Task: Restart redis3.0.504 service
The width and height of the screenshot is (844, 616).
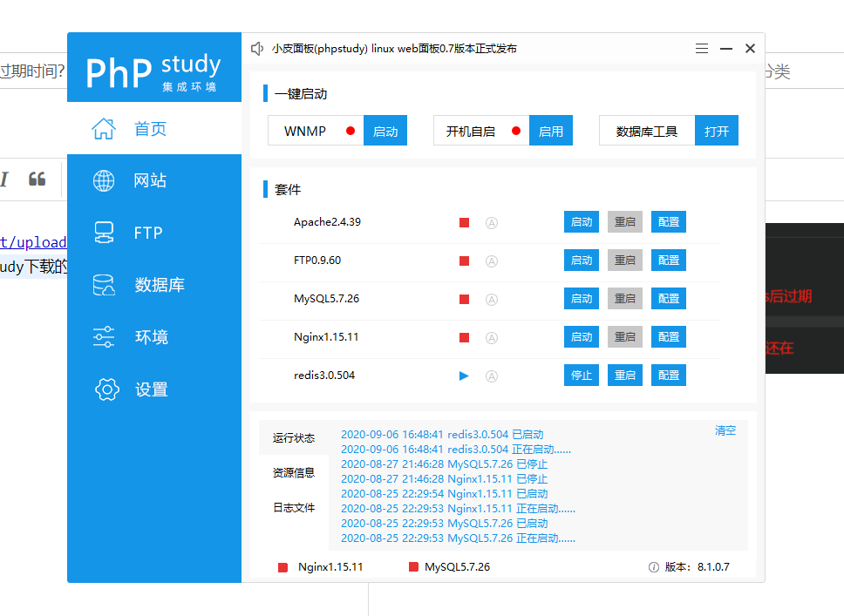Action: coord(625,375)
